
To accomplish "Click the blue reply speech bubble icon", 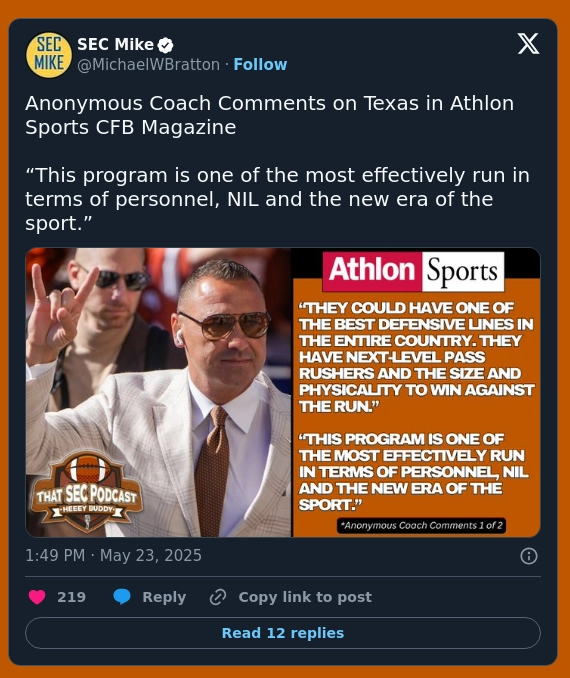I will click(122, 597).
